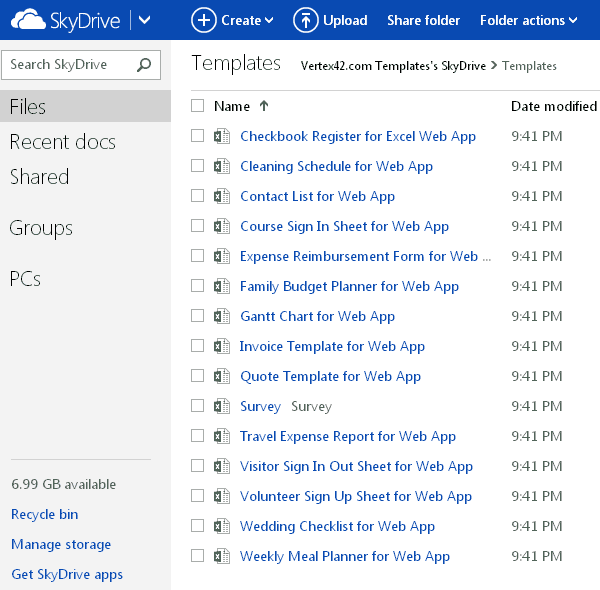Click the Excel icon for Gantt Chart

(222, 316)
